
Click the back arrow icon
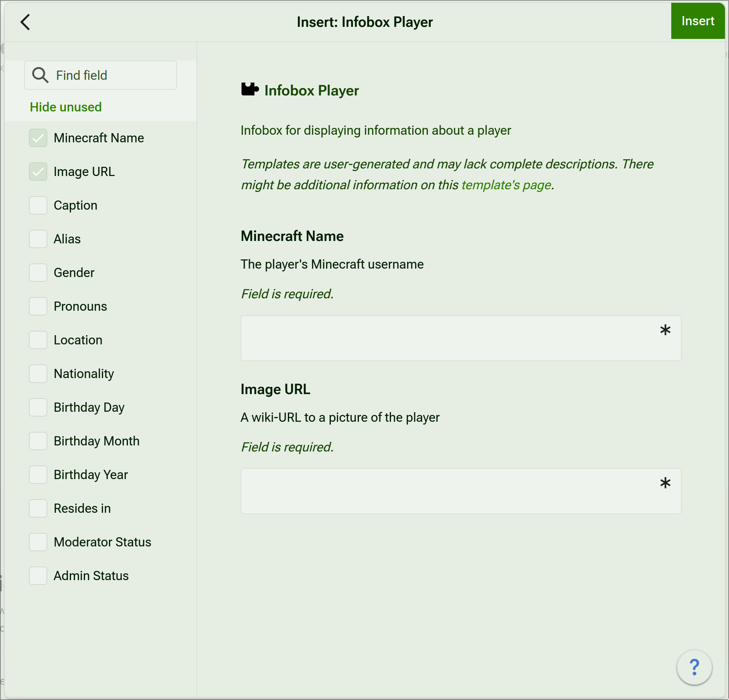[25, 22]
